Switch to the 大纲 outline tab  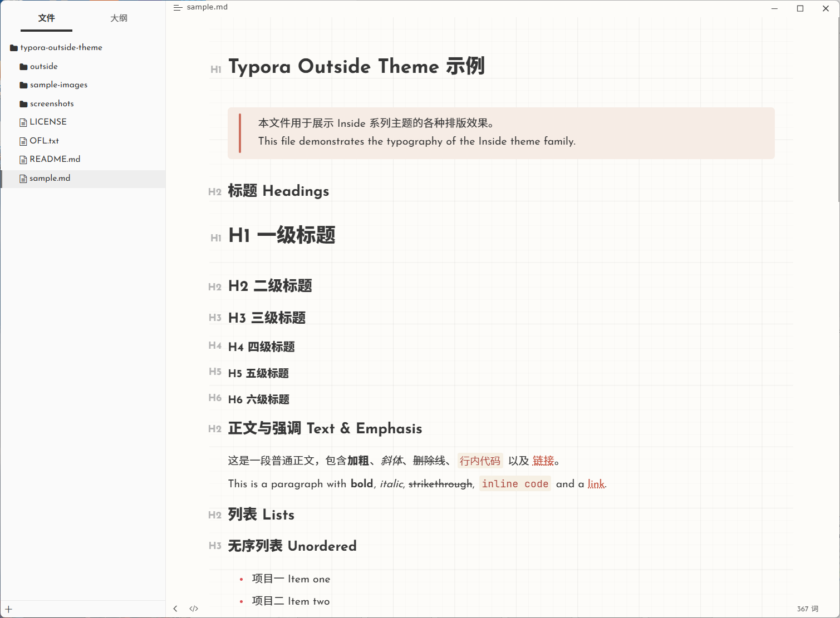point(119,18)
